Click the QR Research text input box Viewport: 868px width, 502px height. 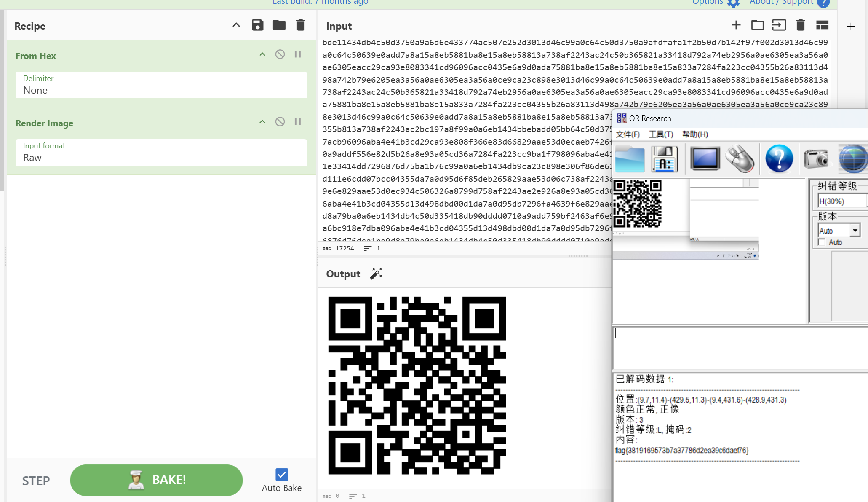click(740, 348)
